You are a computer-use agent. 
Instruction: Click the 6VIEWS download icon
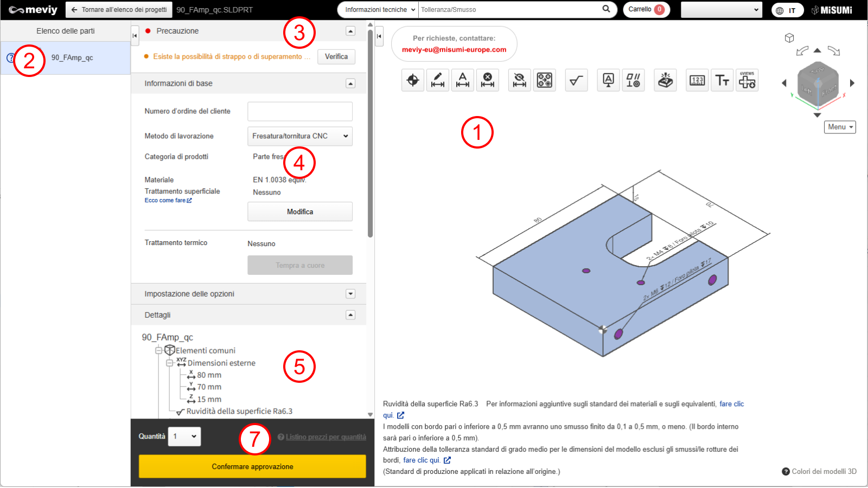coord(747,81)
